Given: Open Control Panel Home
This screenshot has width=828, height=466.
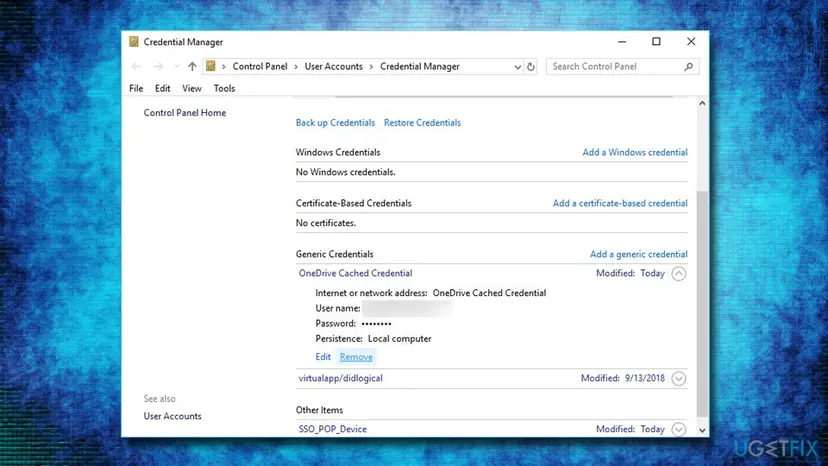Looking at the screenshot, I should (x=185, y=113).
